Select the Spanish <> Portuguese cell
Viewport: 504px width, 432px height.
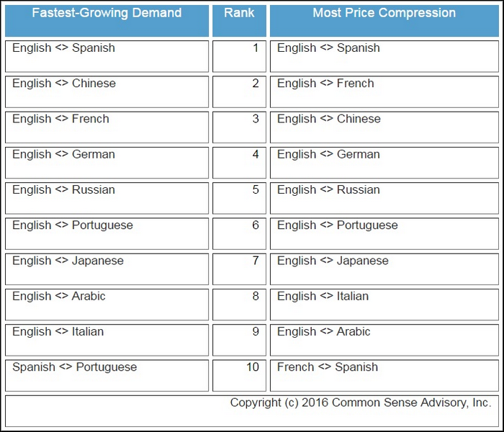coord(74,367)
